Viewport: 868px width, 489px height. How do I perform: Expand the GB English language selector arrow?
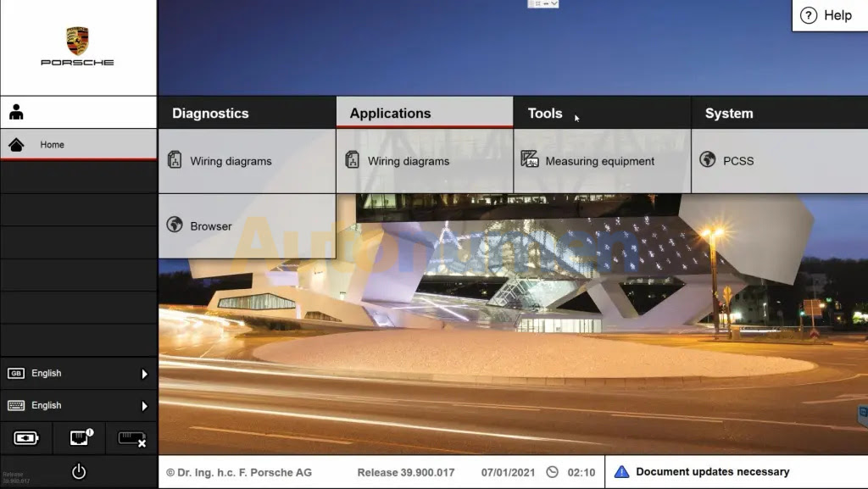[144, 374]
